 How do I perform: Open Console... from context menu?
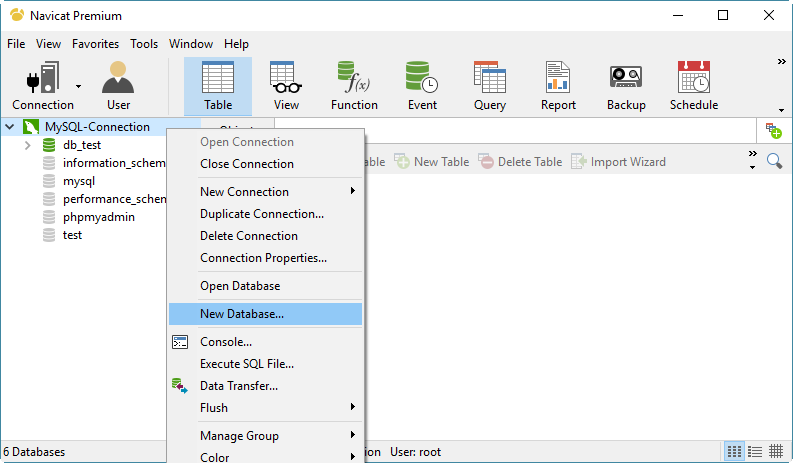coord(266,342)
